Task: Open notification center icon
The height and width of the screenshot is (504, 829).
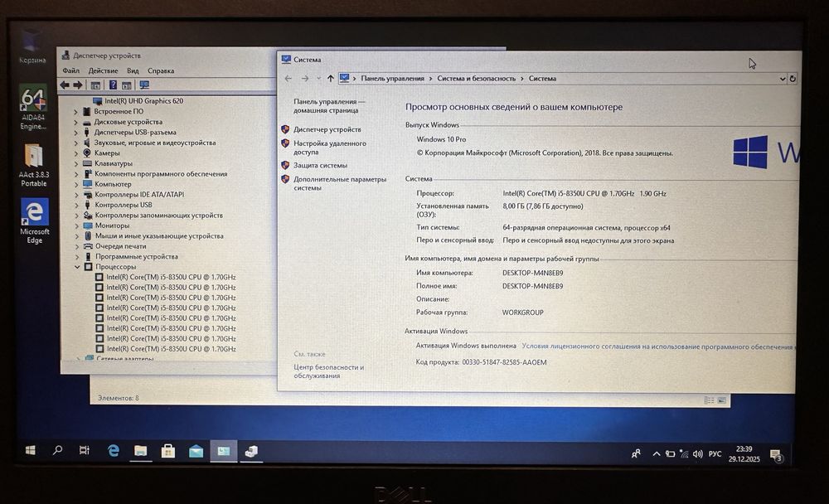Action: point(776,454)
